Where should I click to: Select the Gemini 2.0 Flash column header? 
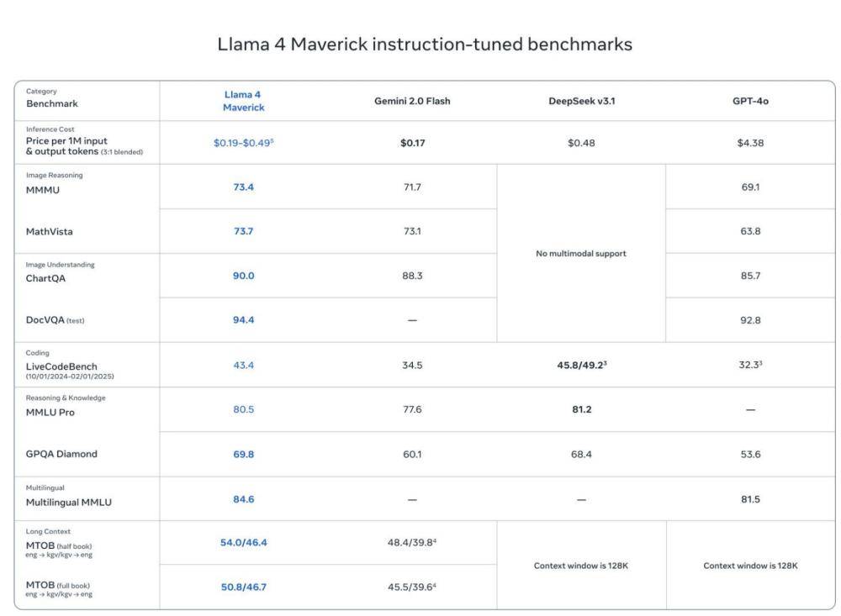[412, 101]
